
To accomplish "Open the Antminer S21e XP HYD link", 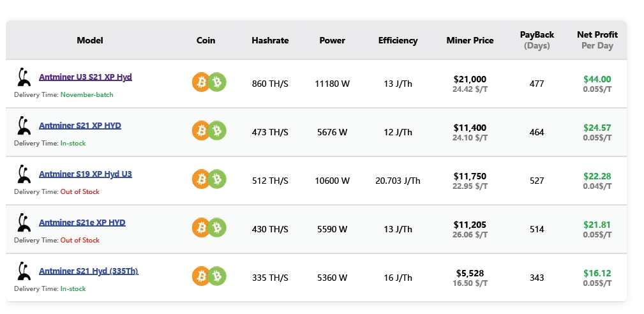I will click(x=82, y=222).
